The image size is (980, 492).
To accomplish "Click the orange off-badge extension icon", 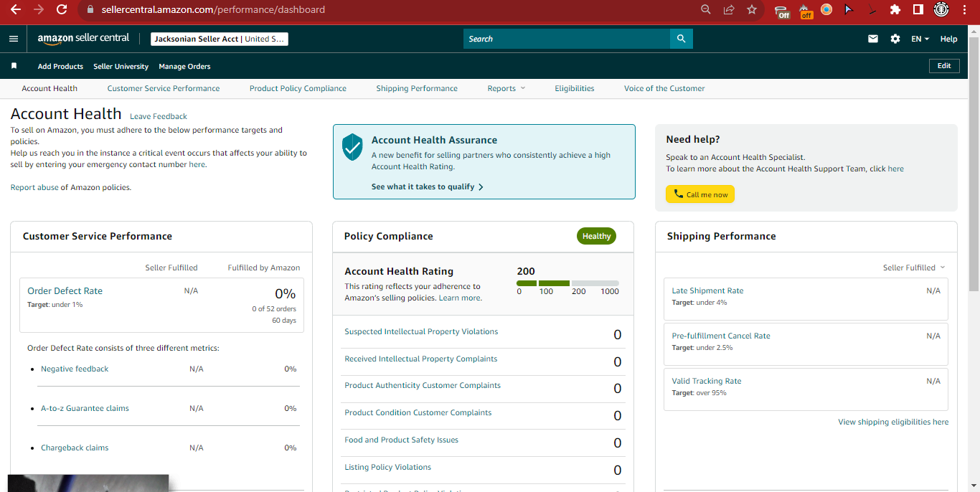I will (806, 11).
